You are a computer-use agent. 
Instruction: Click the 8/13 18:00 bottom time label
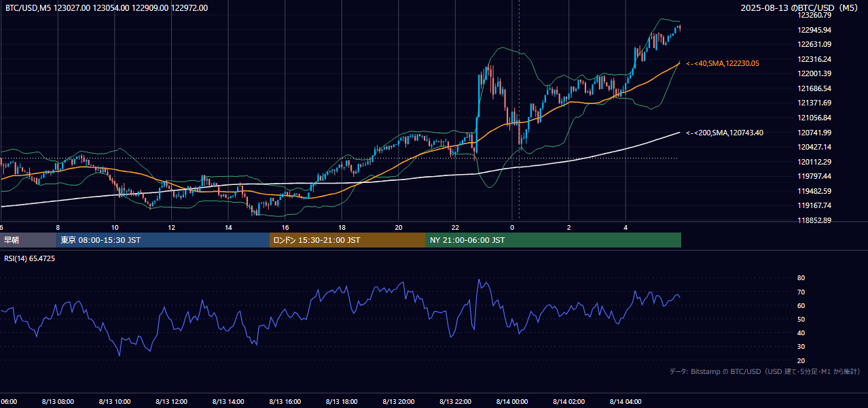(342, 402)
